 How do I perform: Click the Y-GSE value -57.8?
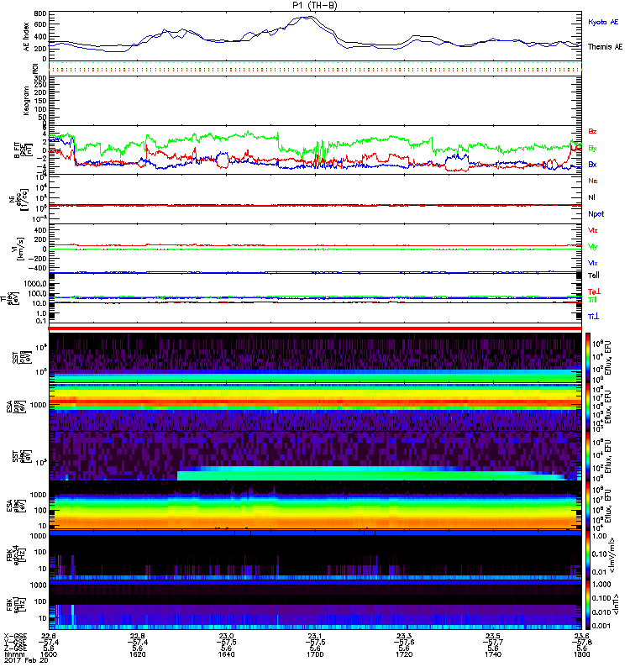[581, 643]
